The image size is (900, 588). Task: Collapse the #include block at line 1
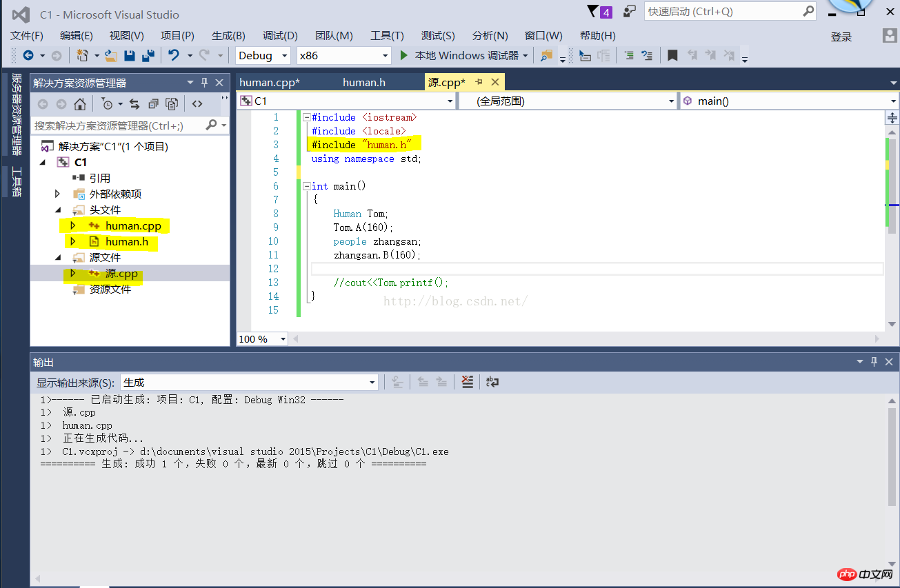(x=307, y=117)
